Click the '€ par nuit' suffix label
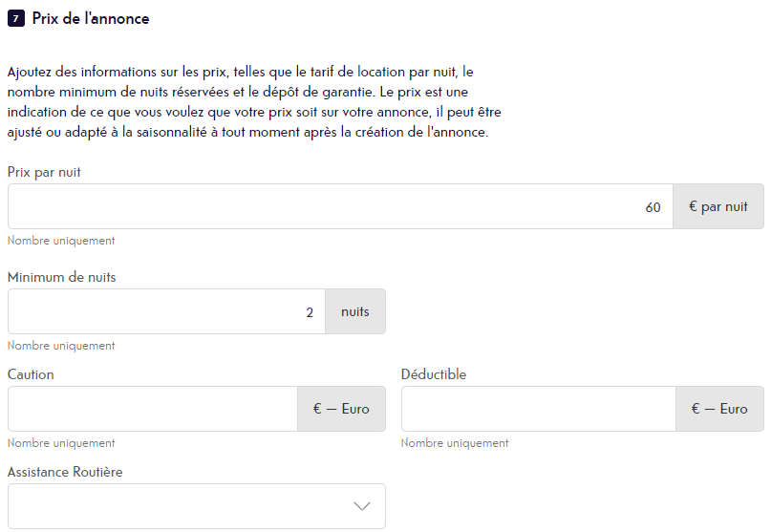This screenshot has height=532, width=771. 718,206
